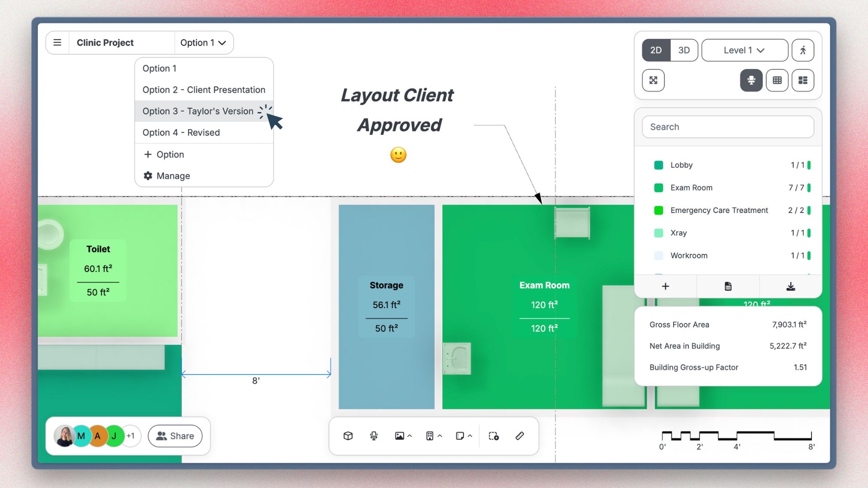The height and width of the screenshot is (488, 868).
Task: Open the hamburger menu icon
Action: coord(57,42)
